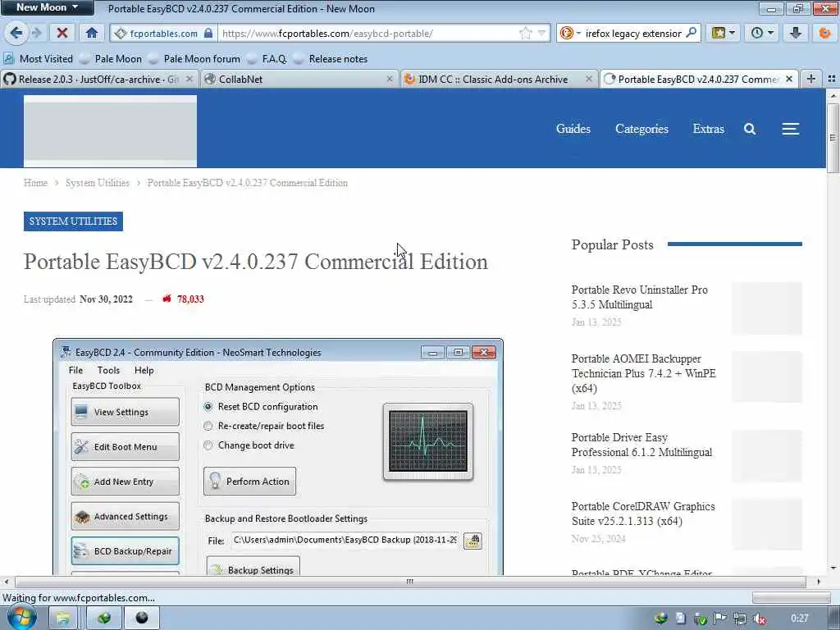Click the site search magnifier icon
The image size is (840, 630).
click(x=750, y=129)
